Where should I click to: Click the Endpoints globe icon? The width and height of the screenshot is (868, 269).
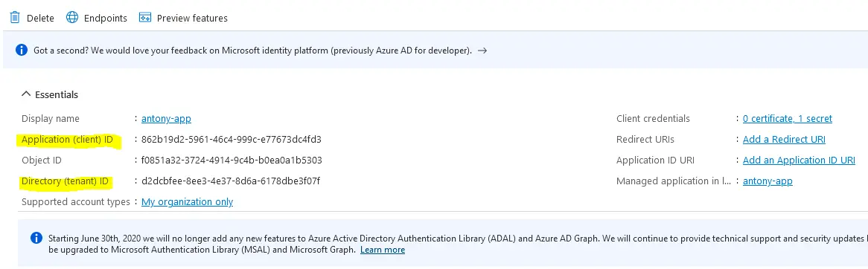[x=72, y=18]
